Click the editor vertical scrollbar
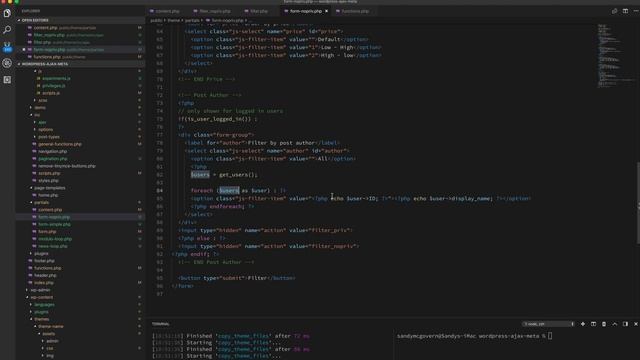This screenshot has height=360, width=640. pyautogui.click(x=638, y=203)
